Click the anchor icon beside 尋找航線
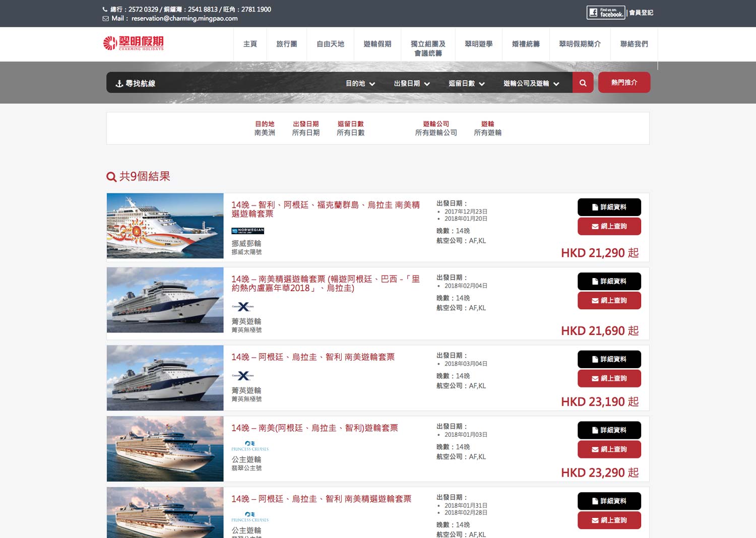The image size is (756, 538). point(119,84)
